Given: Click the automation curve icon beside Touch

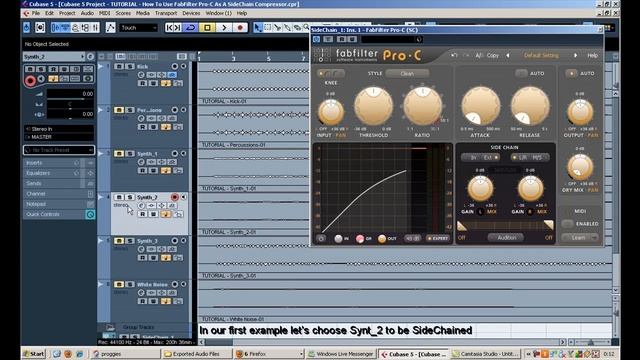Looking at the screenshot, I should click(x=110, y=28).
